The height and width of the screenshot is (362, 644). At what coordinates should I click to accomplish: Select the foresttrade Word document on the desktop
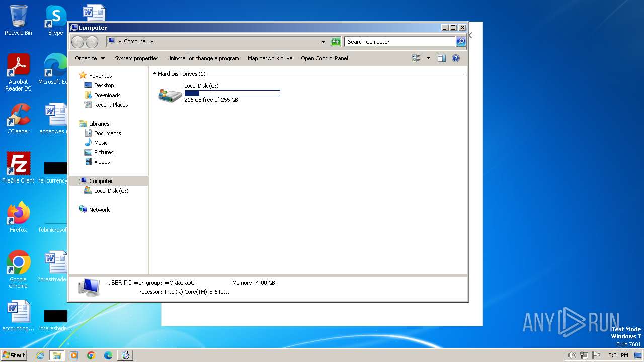coord(54,266)
